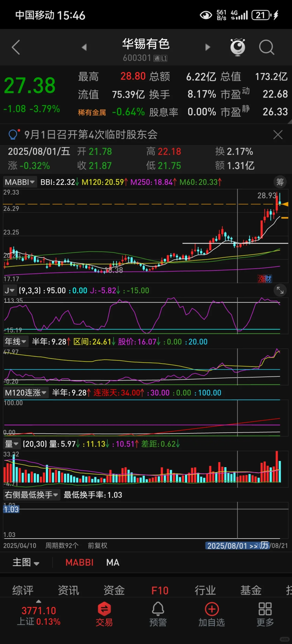Expand J indicator panel fullscreen
Viewport: 292px width, 644px height.
pos(280,290)
